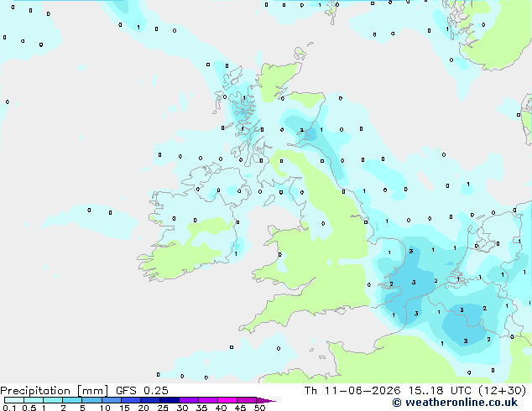This screenshot has width=532, height=411.
Task: Click the 20 to 25 mm legend swatch
Action: [x=149, y=400]
